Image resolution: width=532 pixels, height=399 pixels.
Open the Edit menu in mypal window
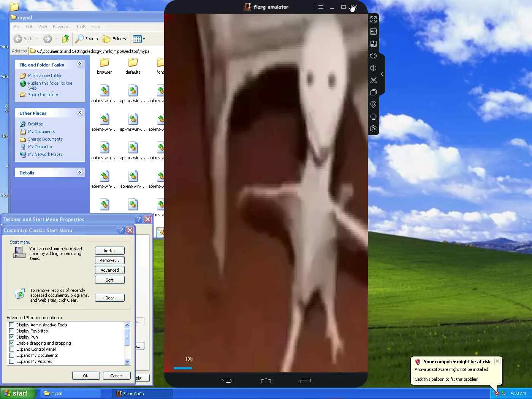[x=29, y=27]
